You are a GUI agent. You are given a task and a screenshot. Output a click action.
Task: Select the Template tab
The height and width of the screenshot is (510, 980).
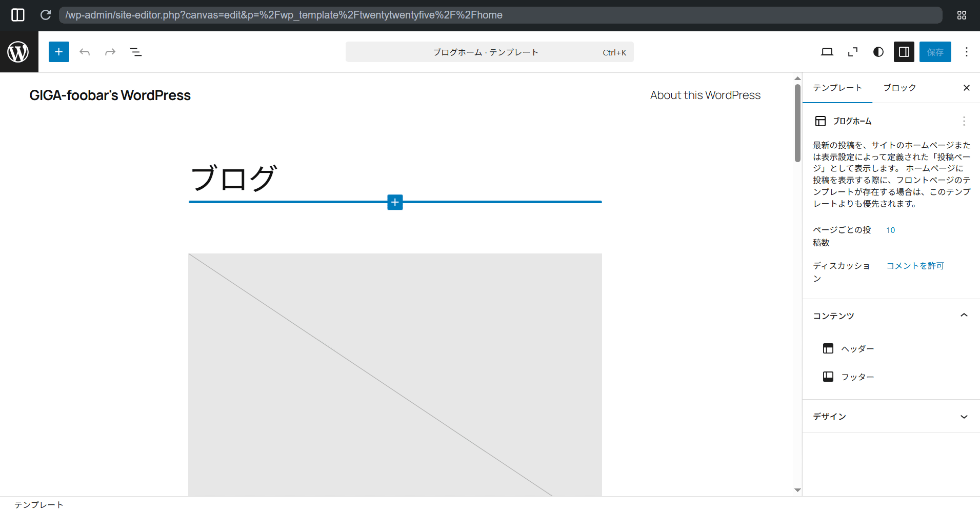(837, 88)
